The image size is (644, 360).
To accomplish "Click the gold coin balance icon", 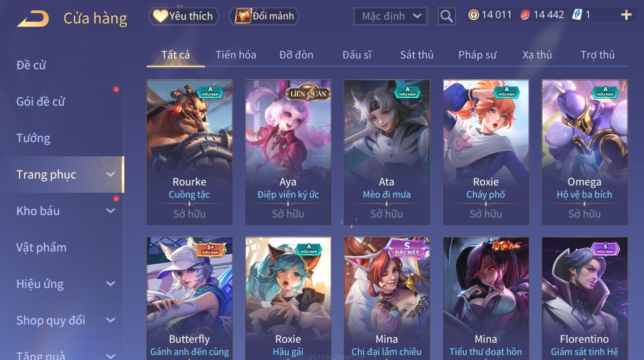I will 473,15.
